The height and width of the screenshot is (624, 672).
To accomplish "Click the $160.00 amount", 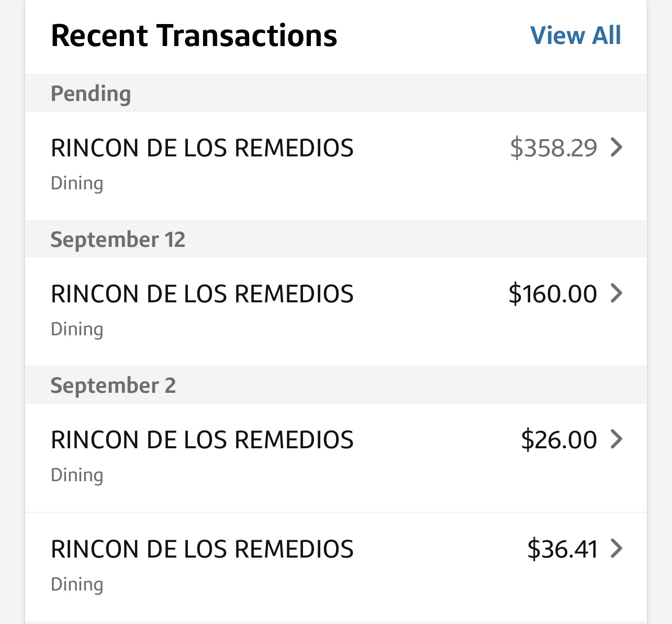I will (x=552, y=294).
